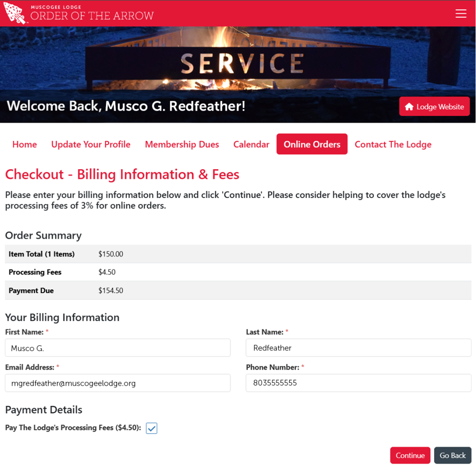This screenshot has width=476, height=473.
Task: Click the arrowhead lodge logo icon
Action: click(x=14, y=13)
